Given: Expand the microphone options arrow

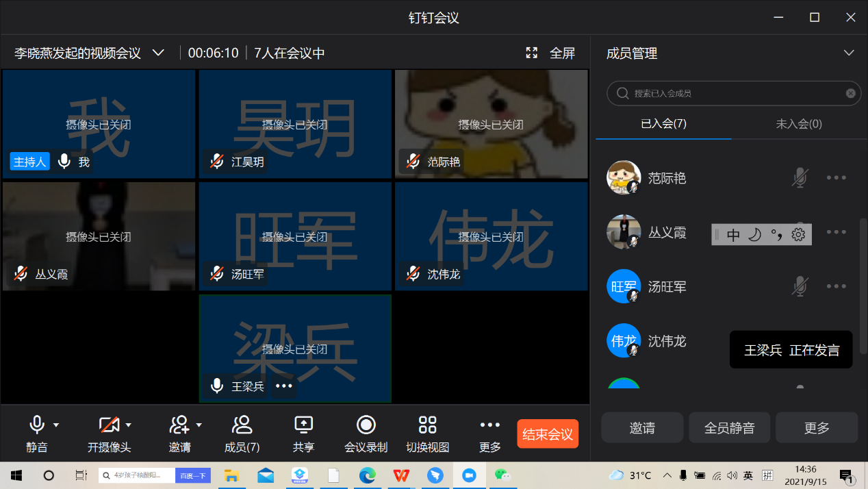Looking at the screenshot, I should tap(56, 425).
